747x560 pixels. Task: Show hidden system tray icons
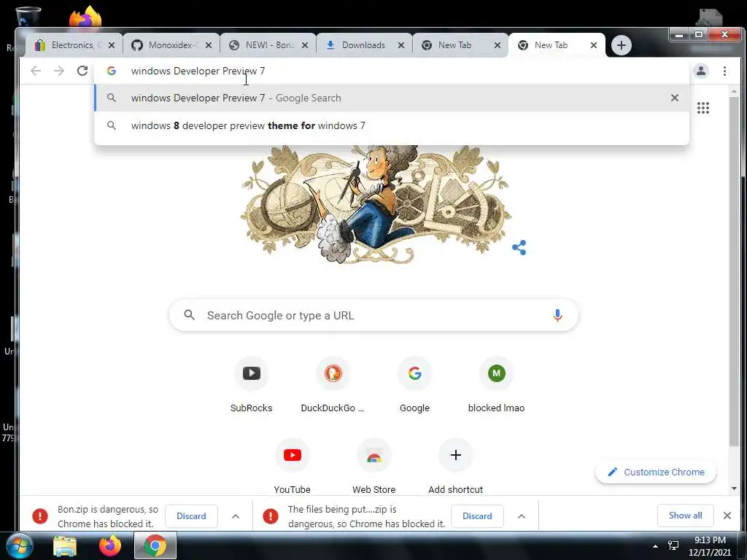(656, 545)
